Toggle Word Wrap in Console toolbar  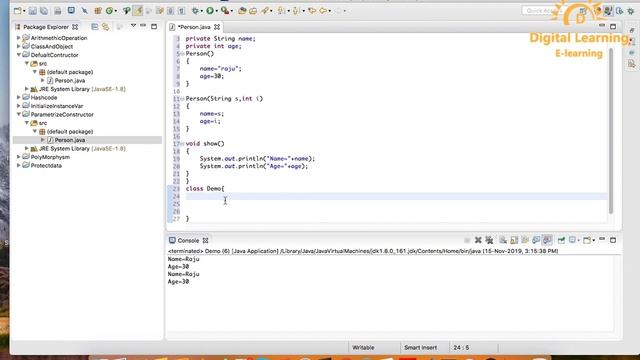[x=525, y=240]
